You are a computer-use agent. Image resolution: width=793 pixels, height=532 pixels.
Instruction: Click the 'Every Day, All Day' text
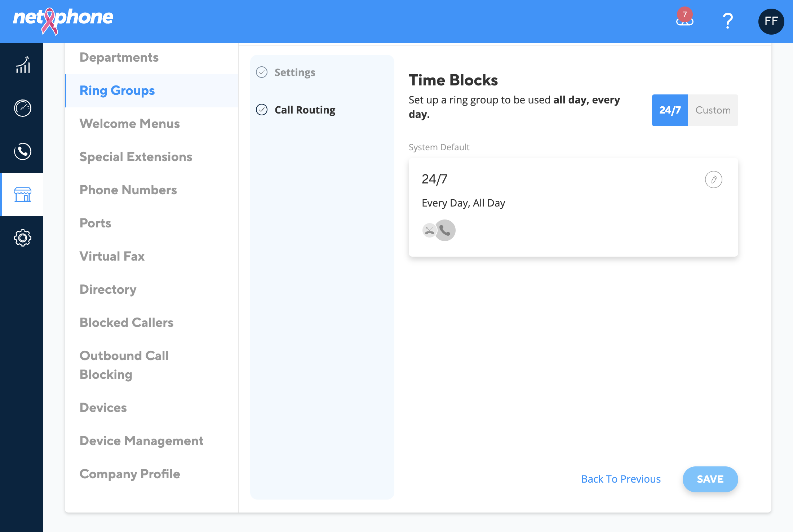[463, 203]
